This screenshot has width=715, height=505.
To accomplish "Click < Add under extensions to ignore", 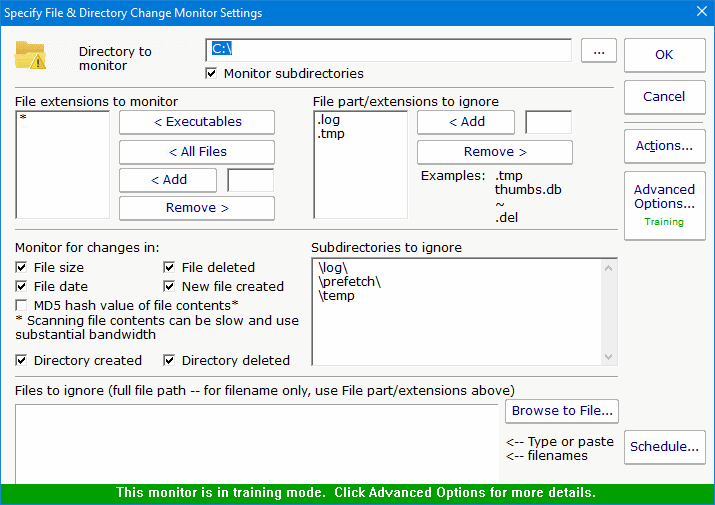I will pos(466,122).
